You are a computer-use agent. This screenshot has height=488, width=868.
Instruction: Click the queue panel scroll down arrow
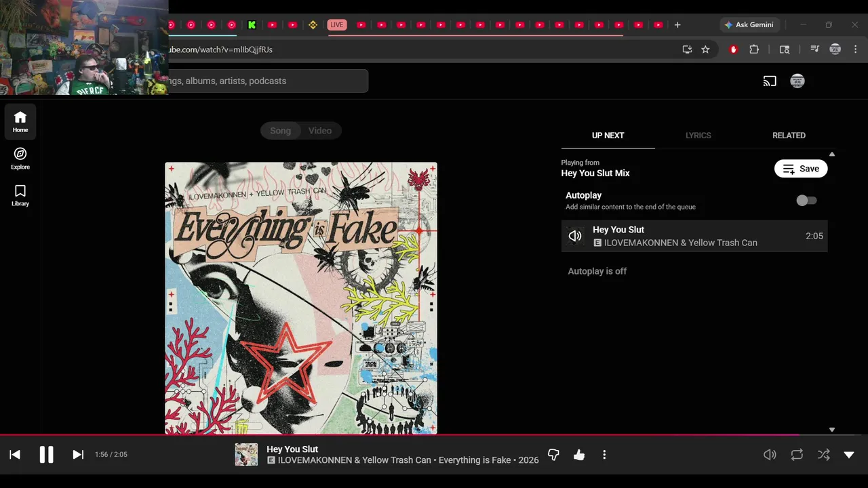pyautogui.click(x=832, y=430)
